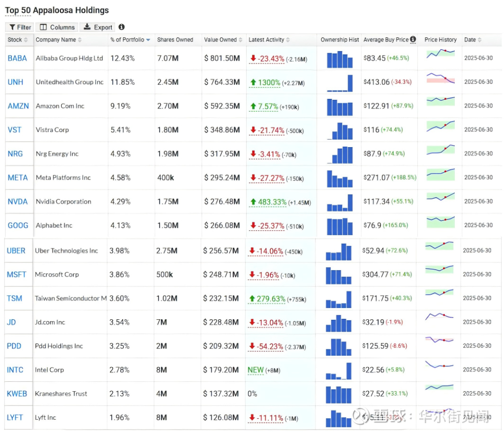504x432 pixels.
Task: Click the Price History column header
Action: click(441, 40)
